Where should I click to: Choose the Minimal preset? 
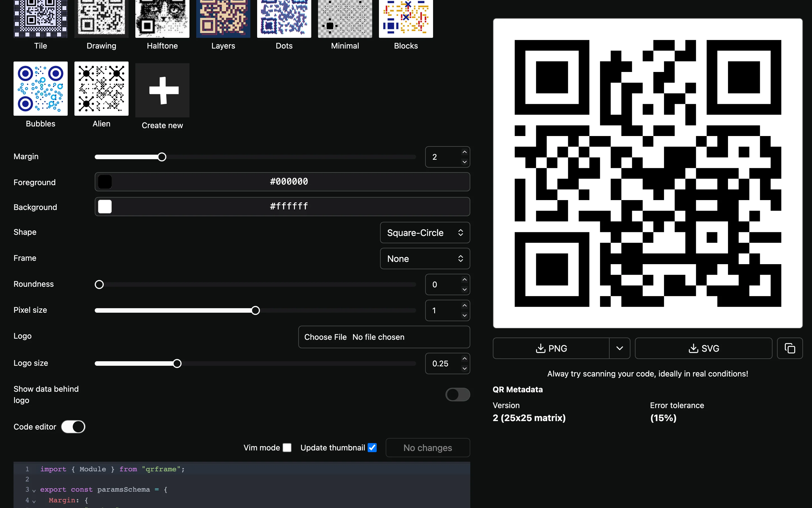pyautogui.click(x=345, y=18)
